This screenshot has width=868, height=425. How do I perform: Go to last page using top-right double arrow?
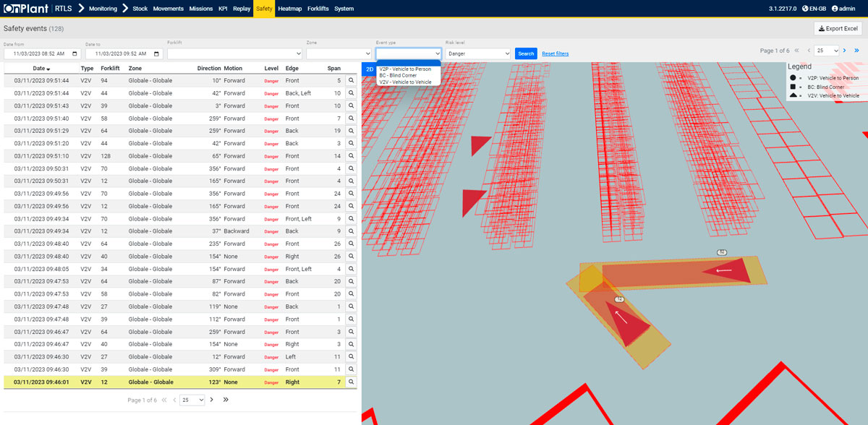[x=856, y=51]
